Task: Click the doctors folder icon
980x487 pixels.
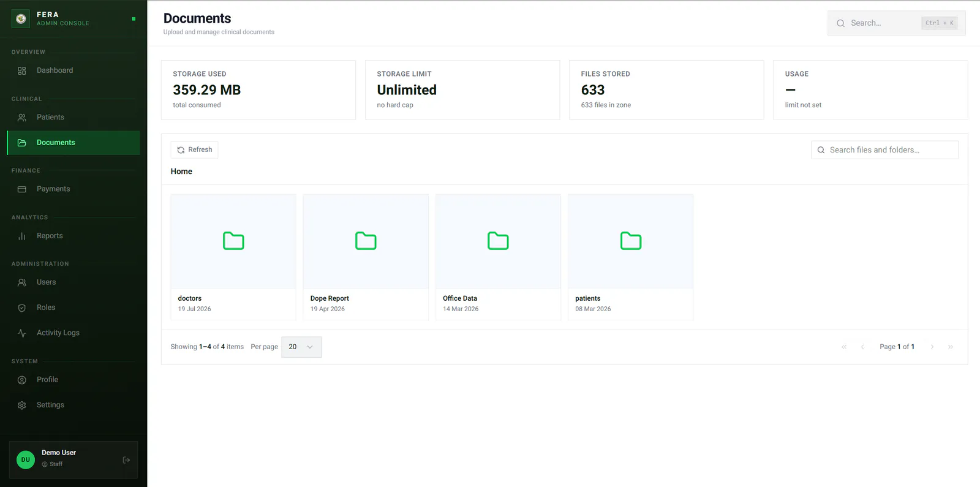Action: tap(233, 241)
